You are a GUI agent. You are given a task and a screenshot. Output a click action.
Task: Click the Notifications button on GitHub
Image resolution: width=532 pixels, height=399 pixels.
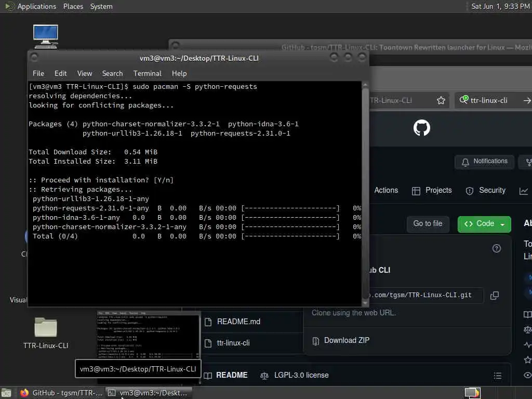point(484,162)
